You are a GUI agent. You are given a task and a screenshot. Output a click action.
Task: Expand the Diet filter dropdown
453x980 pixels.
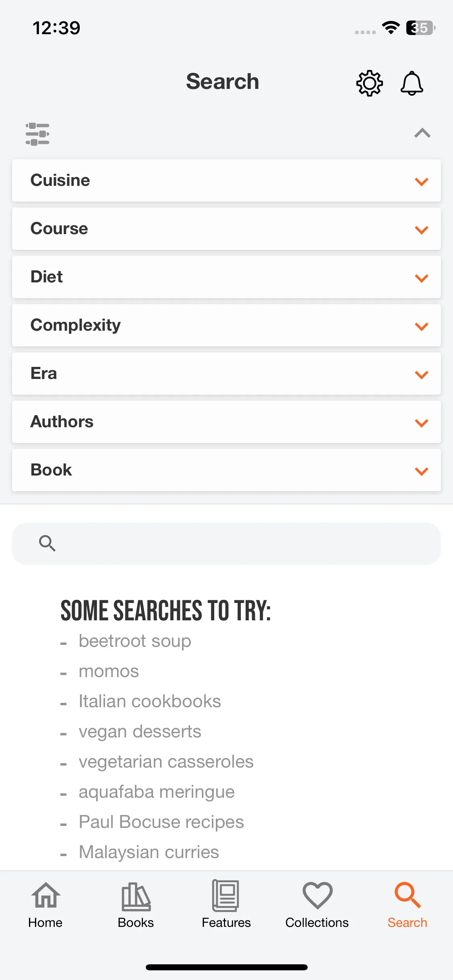[x=226, y=277]
